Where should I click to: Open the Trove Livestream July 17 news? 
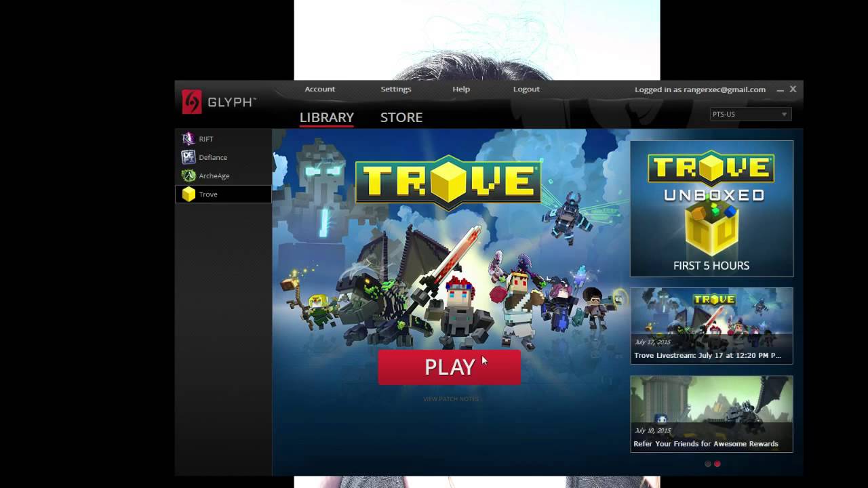coord(711,326)
